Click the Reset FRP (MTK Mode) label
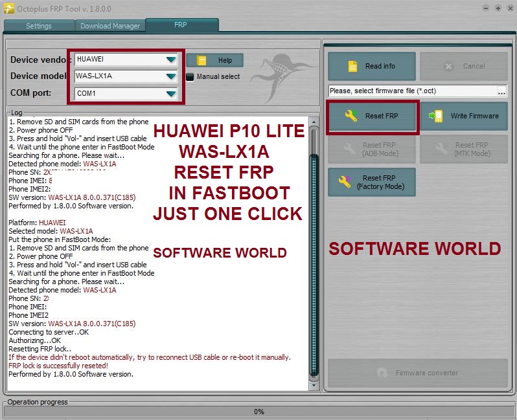 tap(472, 149)
